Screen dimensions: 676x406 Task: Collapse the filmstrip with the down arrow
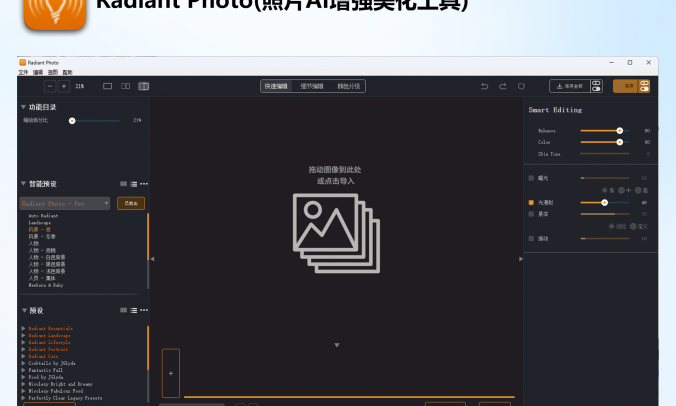pos(337,345)
